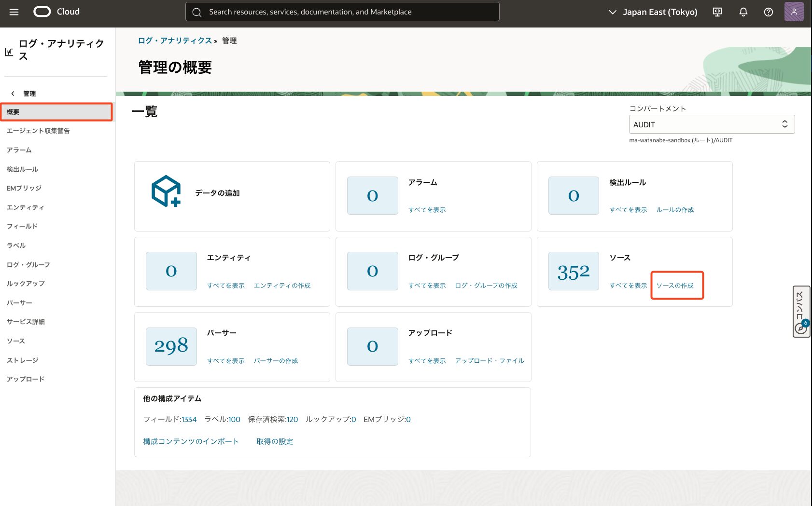812x506 pixels.
Task: Click the back chevron next to 管理
Action: click(13, 94)
